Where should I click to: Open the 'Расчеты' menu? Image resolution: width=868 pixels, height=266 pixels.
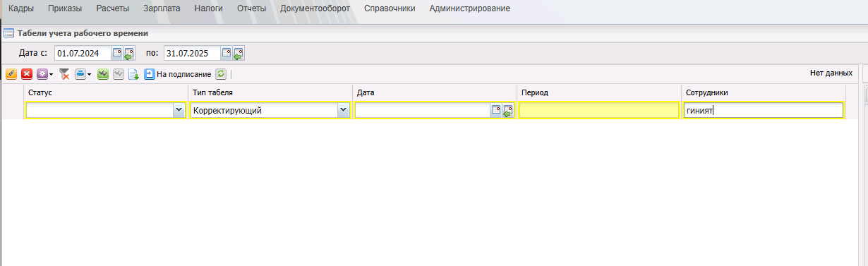[112, 8]
